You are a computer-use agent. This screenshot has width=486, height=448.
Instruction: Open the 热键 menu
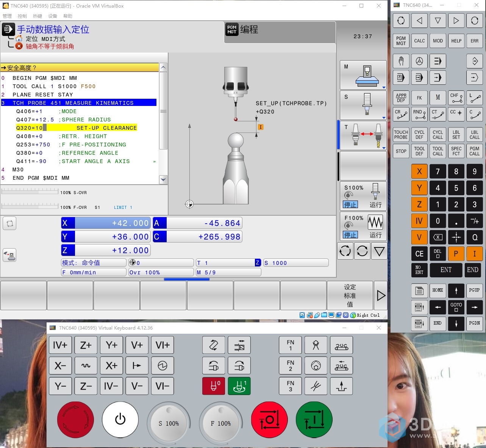(38, 16)
